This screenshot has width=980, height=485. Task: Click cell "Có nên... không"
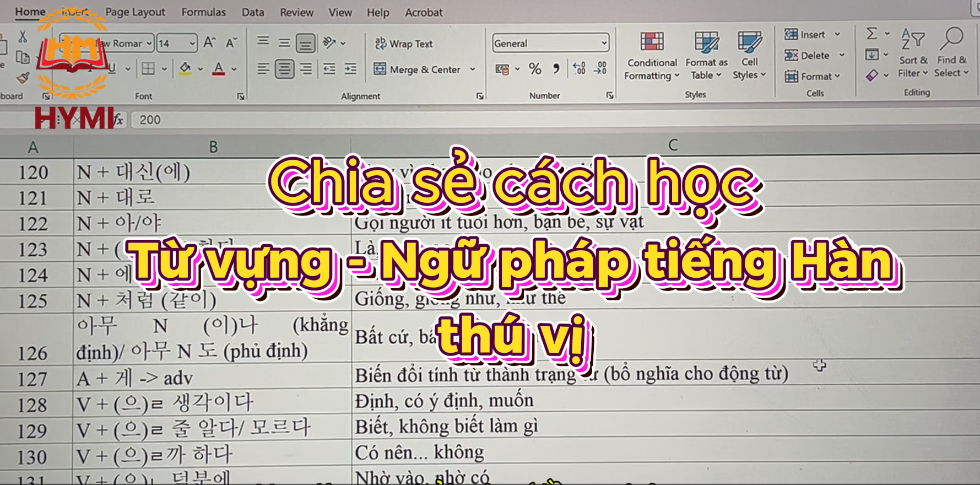pyautogui.click(x=665, y=452)
